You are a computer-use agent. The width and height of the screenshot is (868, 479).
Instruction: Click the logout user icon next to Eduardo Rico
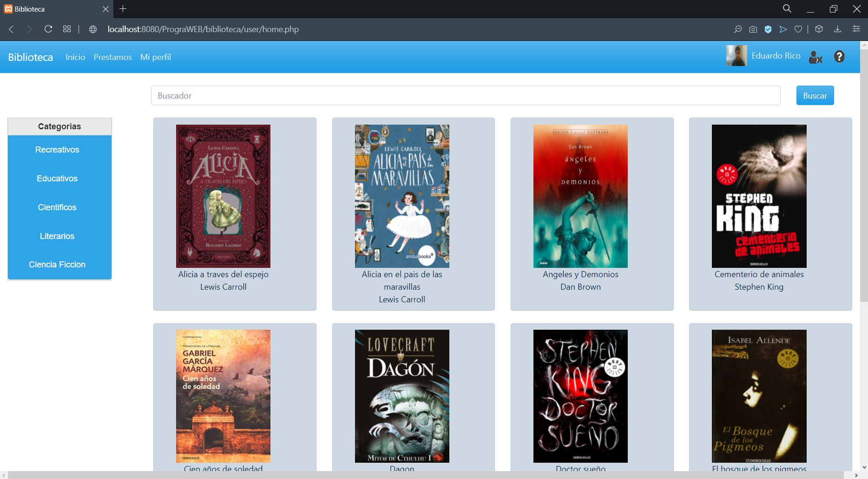tap(815, 57)
